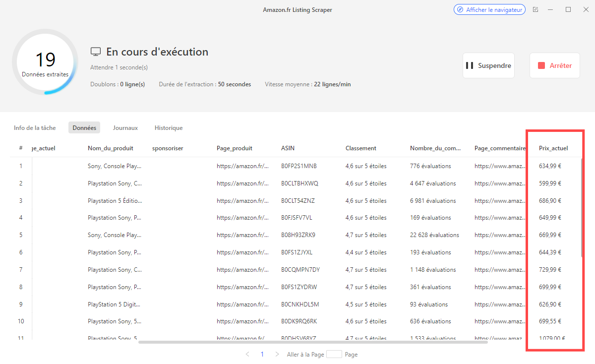Select ASIN cell B0CLTBHXWQ
This screenshot has width=595, height=364.
(x=300, y=183)
